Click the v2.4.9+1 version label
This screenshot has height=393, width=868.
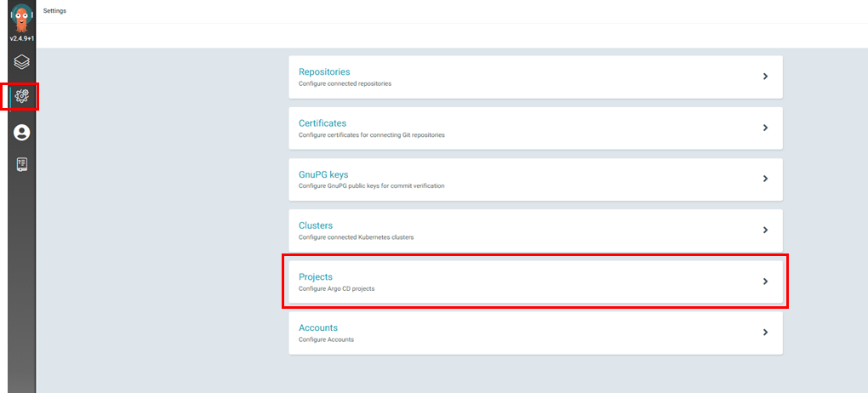pyautogui.click(x=21, y=39)
